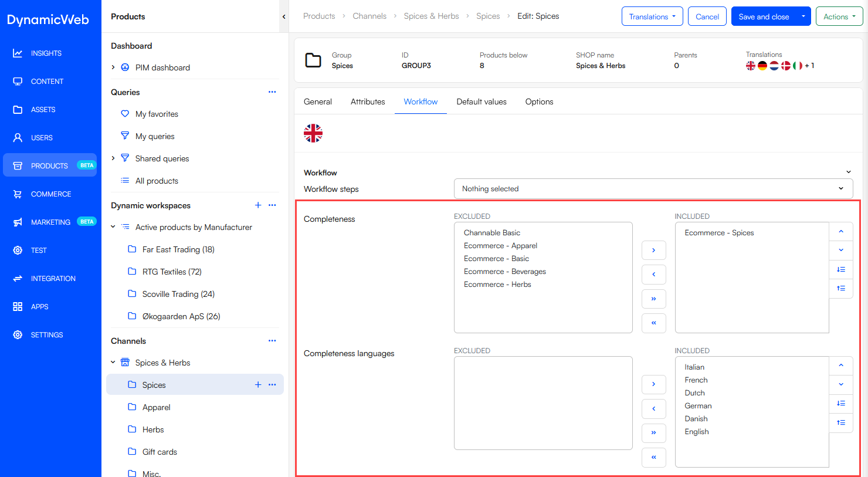Switch to Attributes tab

tap(368, 102)
